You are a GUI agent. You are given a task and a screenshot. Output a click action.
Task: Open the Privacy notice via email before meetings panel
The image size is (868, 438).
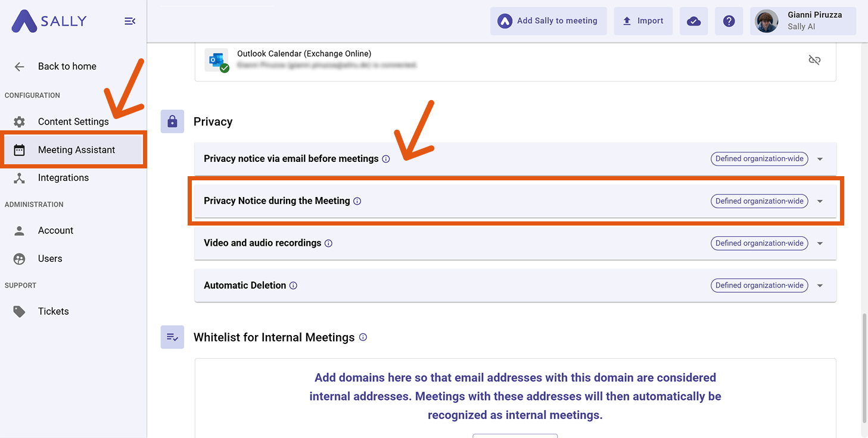pos(820,158)
